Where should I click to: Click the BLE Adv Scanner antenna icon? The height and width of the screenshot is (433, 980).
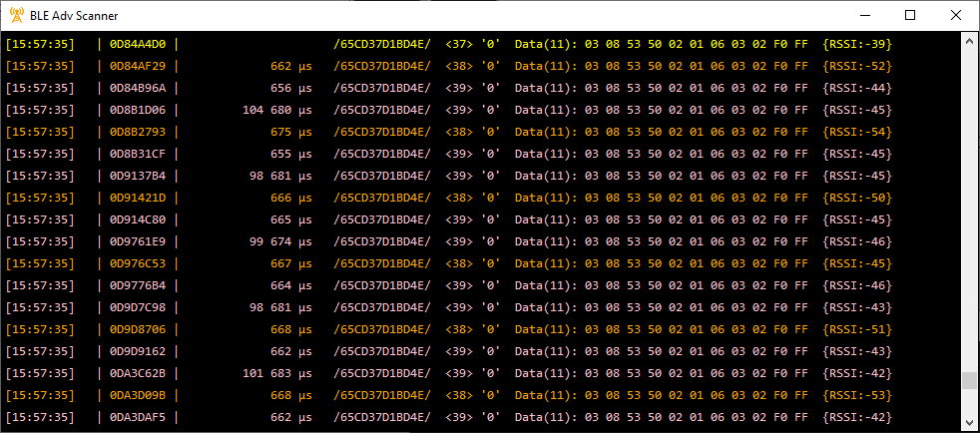click(x=17, y=16)
